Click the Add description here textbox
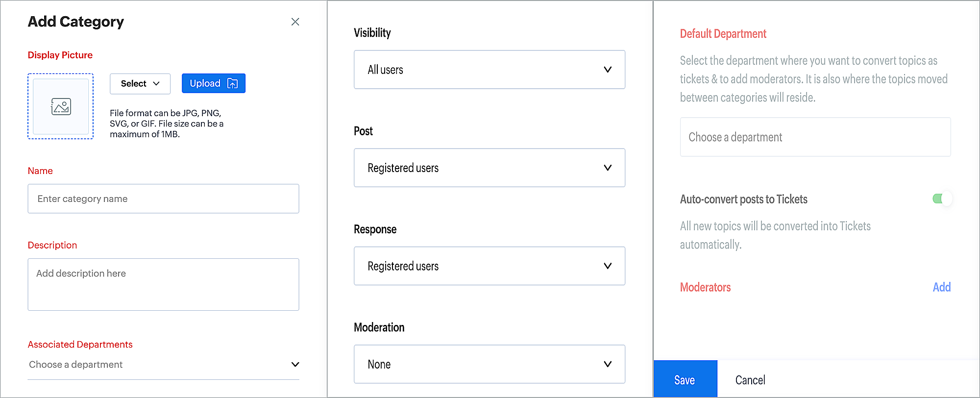The width and height of the screenshot is (980, 398). [x=163, y=284]
